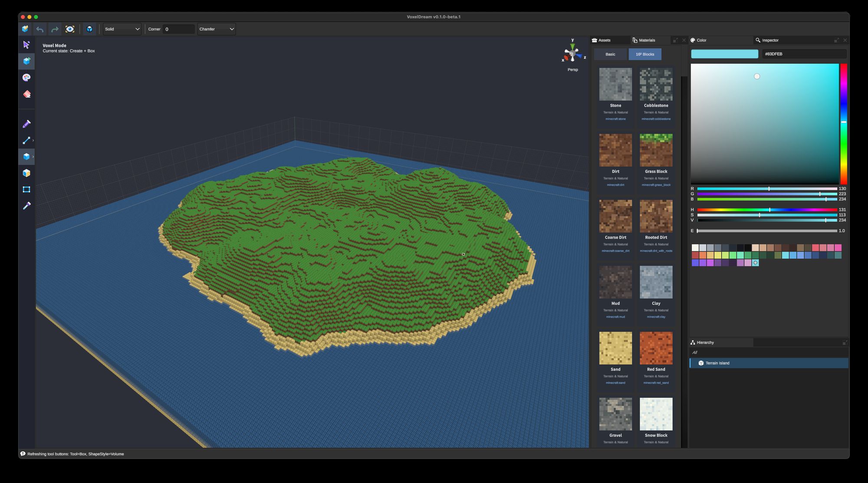Choose the Grass Block thumbnail
This screenshot has width=868, height=483.
(656, 150)
